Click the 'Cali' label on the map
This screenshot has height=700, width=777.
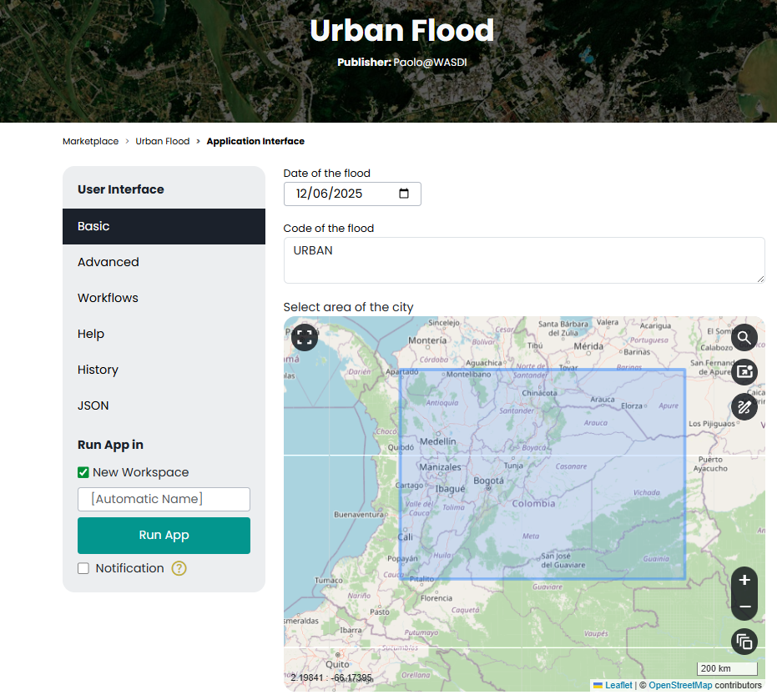(406, 537)
